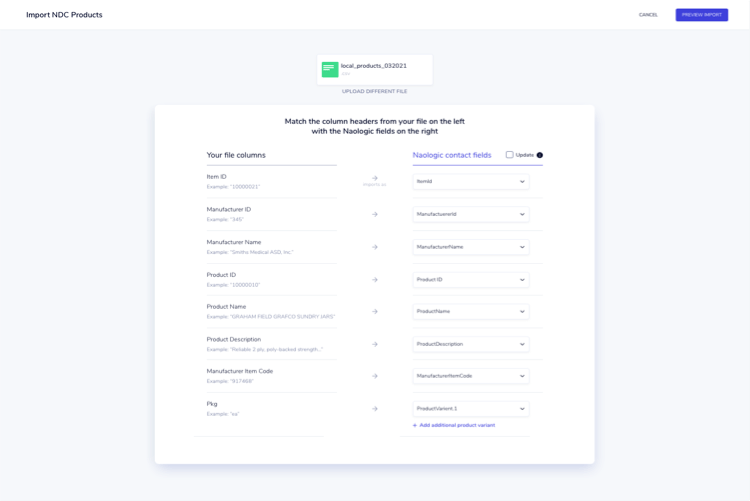
Task: Click the arrow icon beside Product Description
Action: (375, 344)
